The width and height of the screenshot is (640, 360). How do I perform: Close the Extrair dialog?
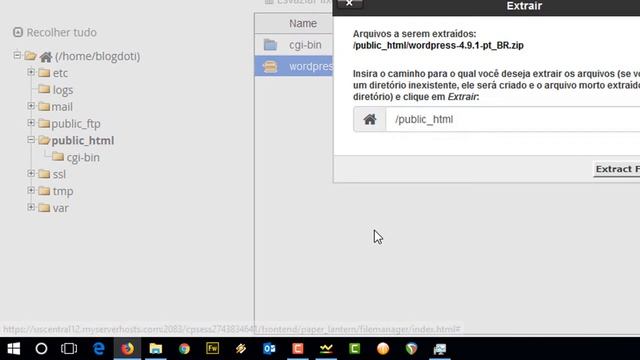click(349, 4)
